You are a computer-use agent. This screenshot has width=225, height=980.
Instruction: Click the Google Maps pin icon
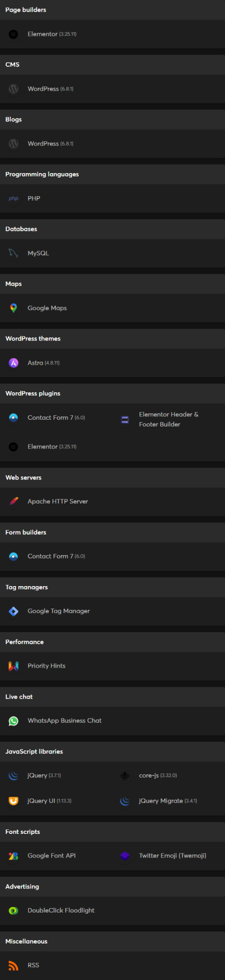pyautogui.click(x=13, y=308)
